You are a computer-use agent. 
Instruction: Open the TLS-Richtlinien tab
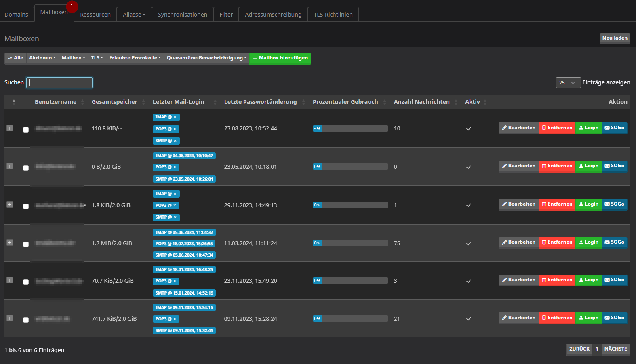point(333,15)
